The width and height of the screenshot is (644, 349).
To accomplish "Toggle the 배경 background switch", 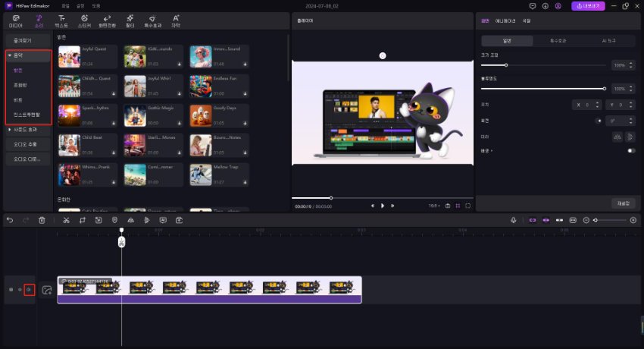I will [x=630, y=150].
